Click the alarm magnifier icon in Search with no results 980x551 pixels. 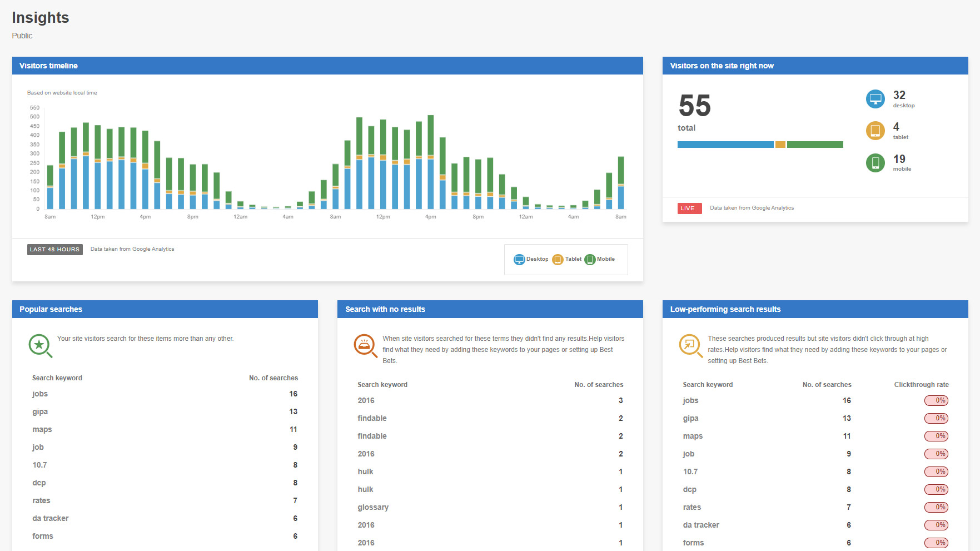click(x=365, y=345)
